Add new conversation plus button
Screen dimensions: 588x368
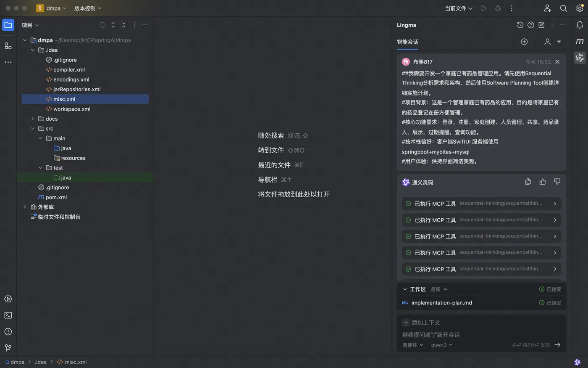524,42
